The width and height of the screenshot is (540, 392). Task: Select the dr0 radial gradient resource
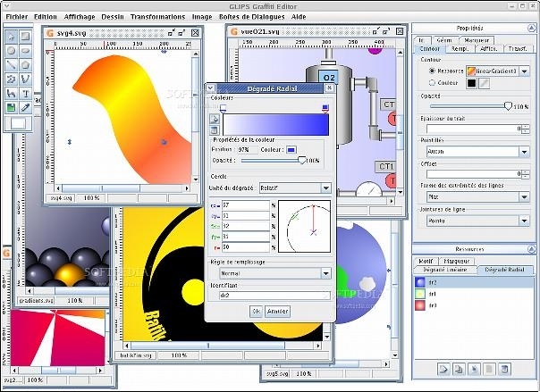(x=474, y=305)
